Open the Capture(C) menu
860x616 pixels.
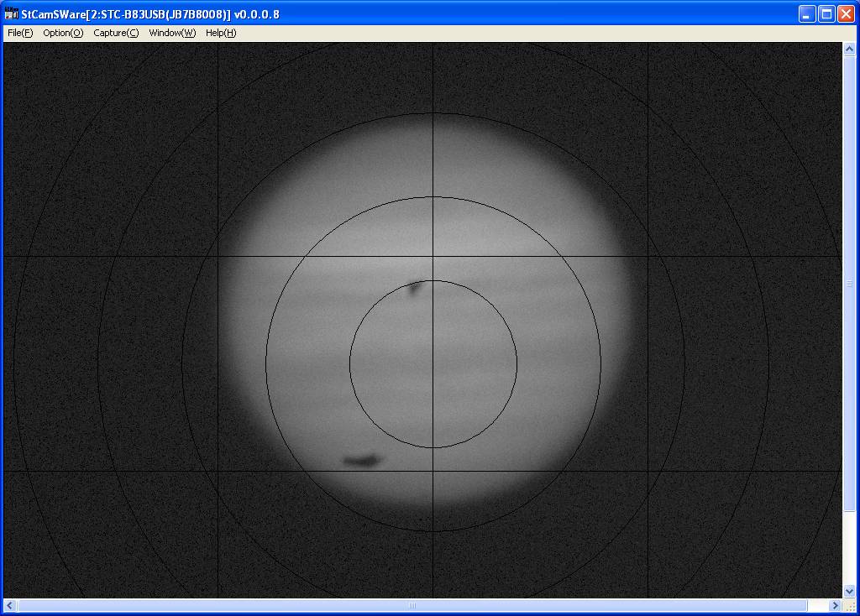tap(116, 33)
